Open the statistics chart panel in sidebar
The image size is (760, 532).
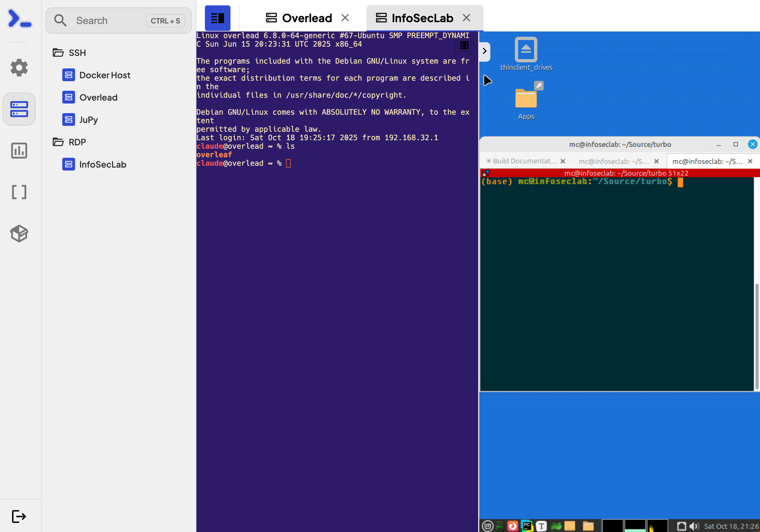pyautogui.click(x=19, y=150)
